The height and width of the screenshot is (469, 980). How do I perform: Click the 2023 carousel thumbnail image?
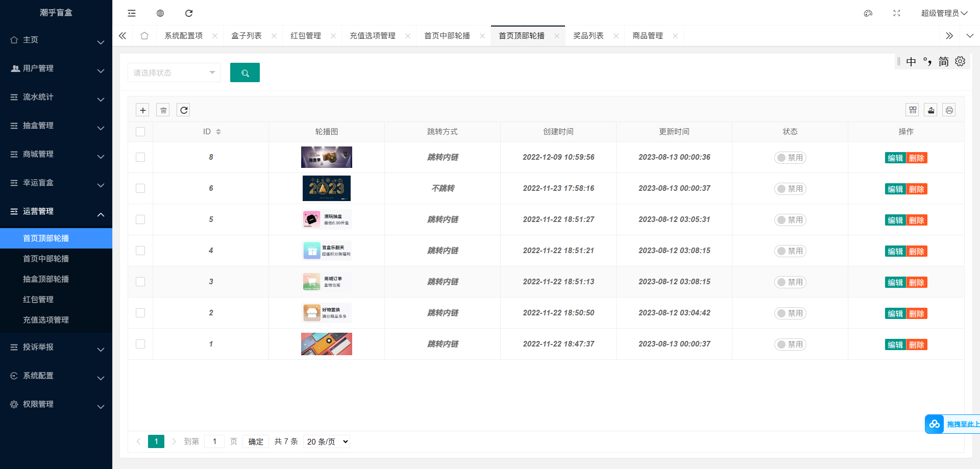tap(327, 188)
